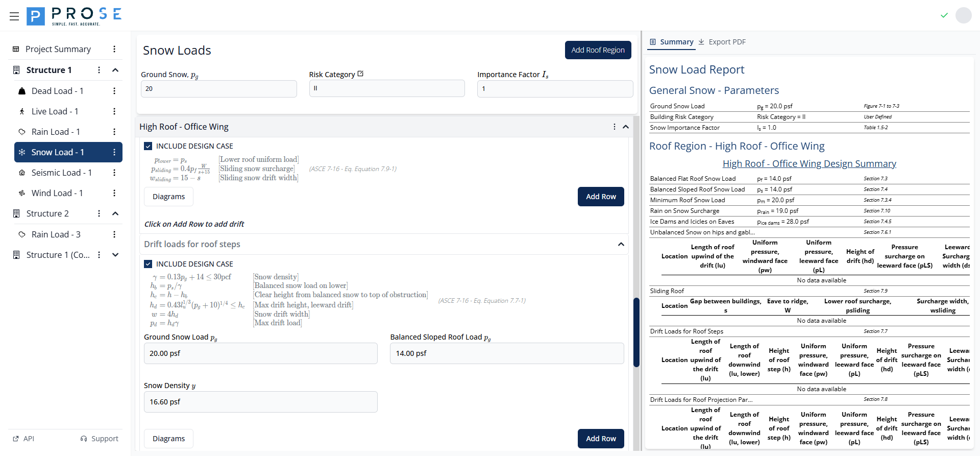
Task: Open options menu for Snow Load - 1
Action: [x=114, y=152]
